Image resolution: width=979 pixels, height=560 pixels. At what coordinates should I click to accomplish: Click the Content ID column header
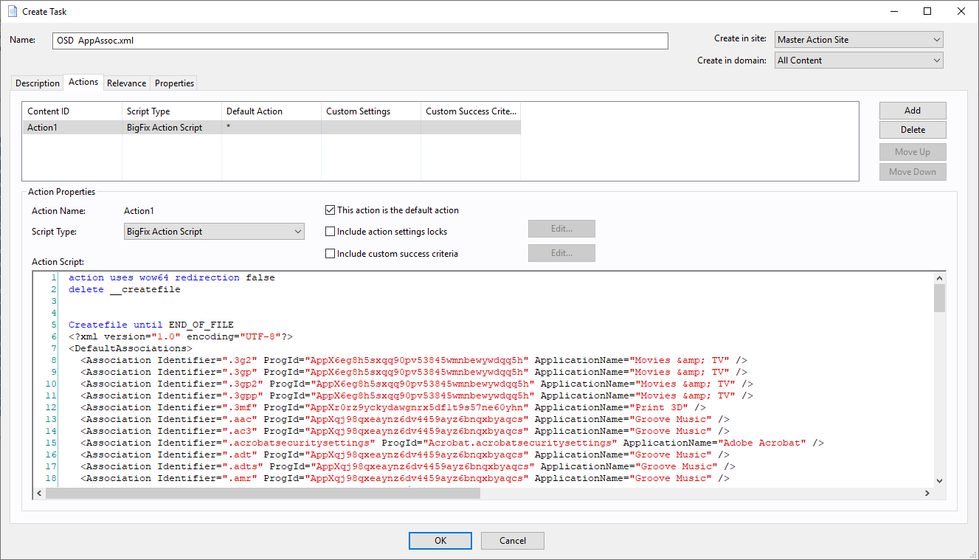click(x=72, y=111)
